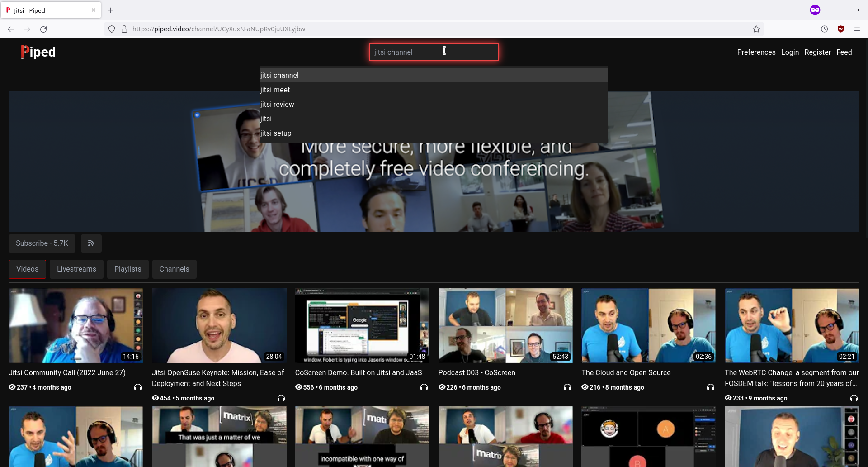Click listen-only headphones icon for CoScreen Demo

point(424,387)
